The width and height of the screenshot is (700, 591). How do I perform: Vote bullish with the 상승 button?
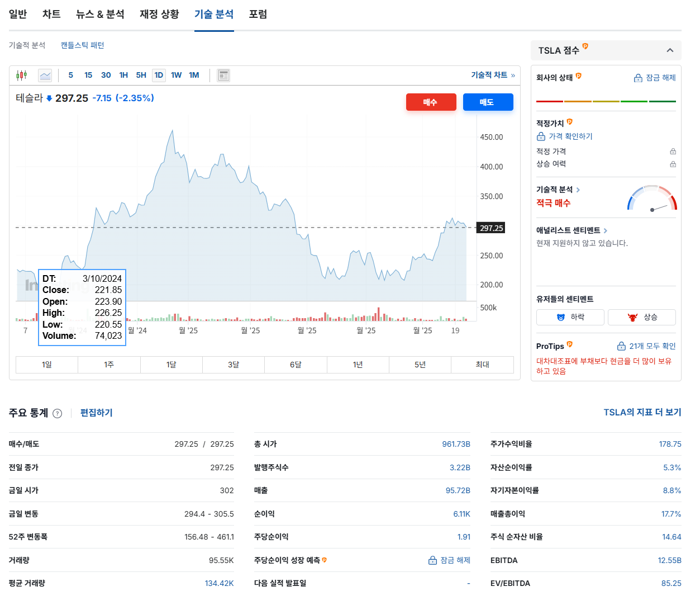[x=641, y=316]
